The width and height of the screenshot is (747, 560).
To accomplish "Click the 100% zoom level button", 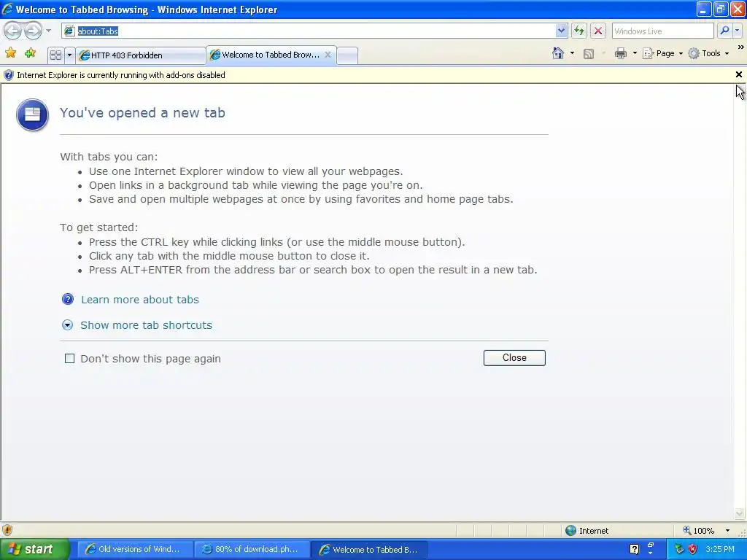I will [x=698, y=531].
